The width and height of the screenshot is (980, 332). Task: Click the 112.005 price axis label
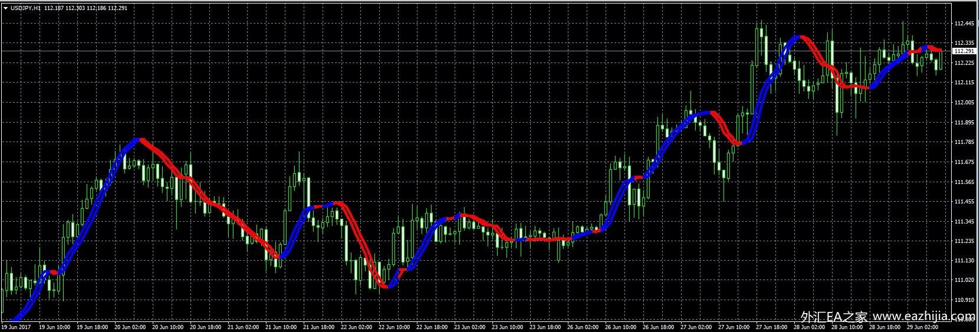[964, 103]
